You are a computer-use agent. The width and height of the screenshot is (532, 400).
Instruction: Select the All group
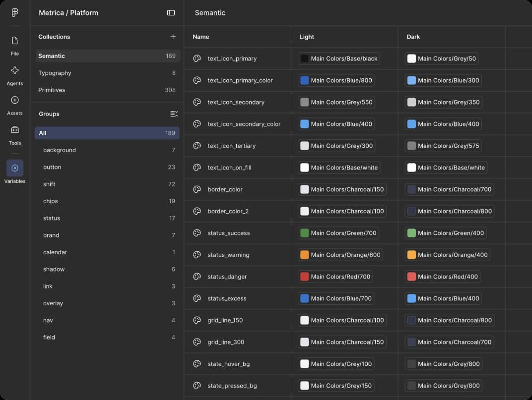pyautogui.click(x=107, y=133)
